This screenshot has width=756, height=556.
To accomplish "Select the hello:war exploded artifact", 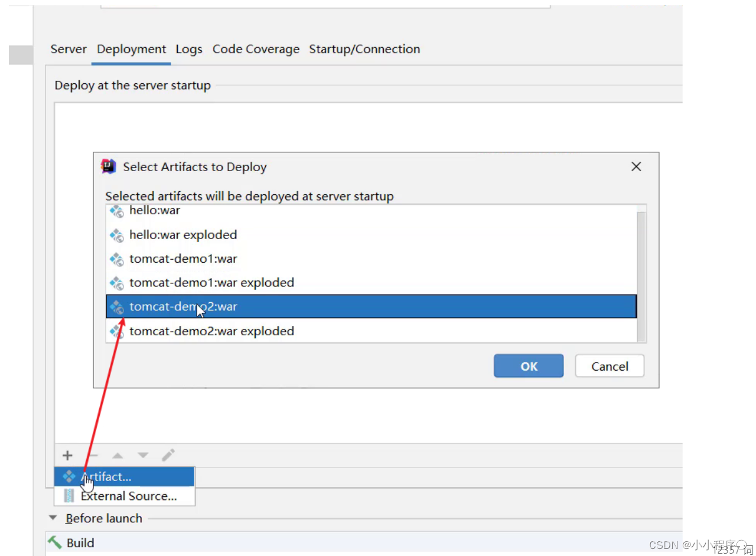I will pyautogui.click(x=372, y=235).
